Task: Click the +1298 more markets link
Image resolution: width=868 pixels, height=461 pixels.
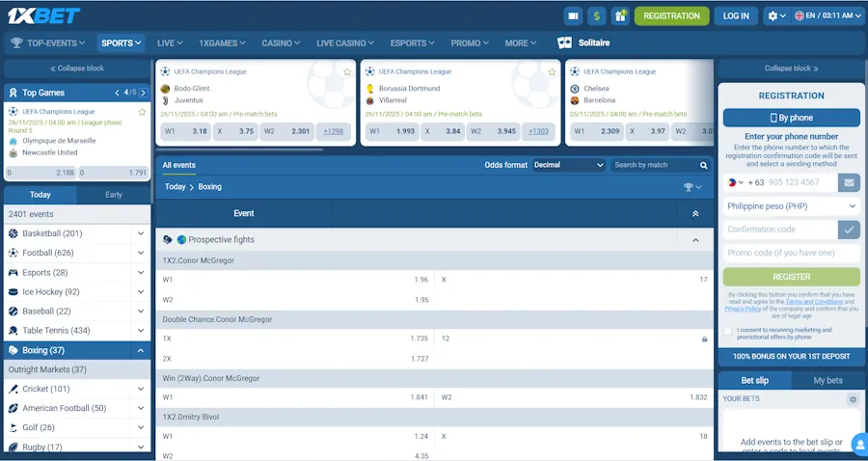Action: pyautogui.click(x=334, y=132)
